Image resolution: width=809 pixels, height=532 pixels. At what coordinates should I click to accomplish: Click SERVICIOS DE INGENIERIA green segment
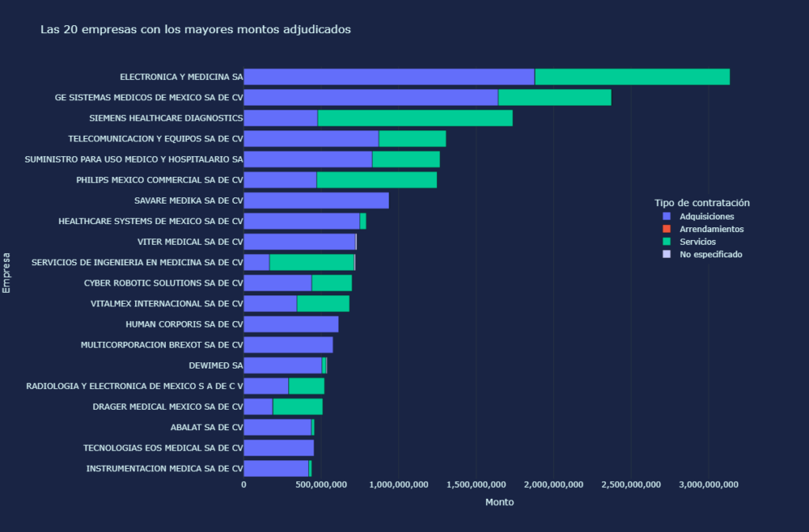(311, 262)
